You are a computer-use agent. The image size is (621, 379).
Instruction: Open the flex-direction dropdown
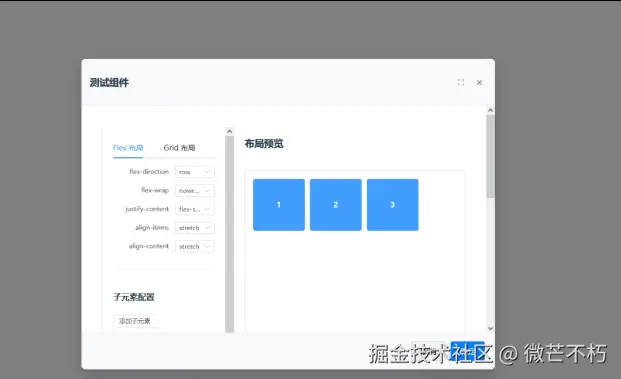point(194,172)
